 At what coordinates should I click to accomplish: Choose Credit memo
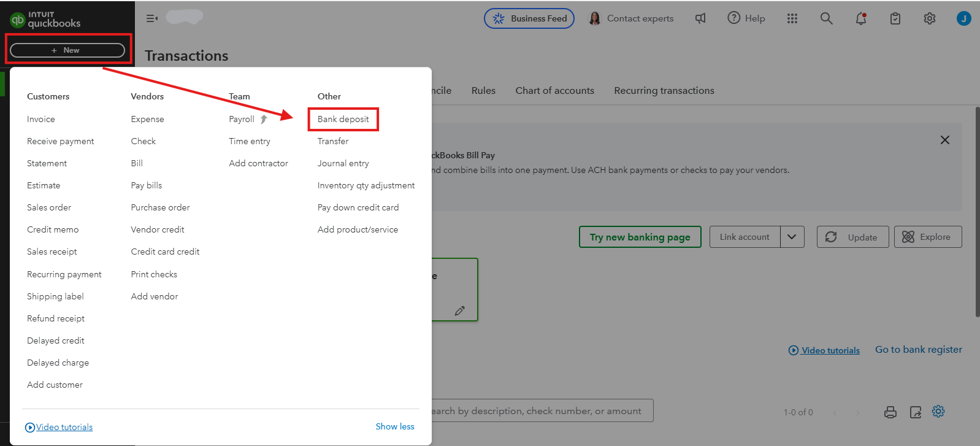pyautogui.click(x=53, y=229)
